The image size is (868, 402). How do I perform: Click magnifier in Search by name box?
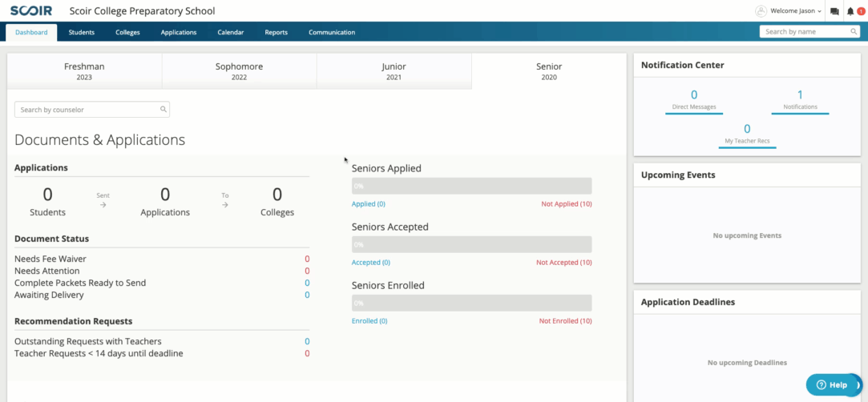[854, 31]
